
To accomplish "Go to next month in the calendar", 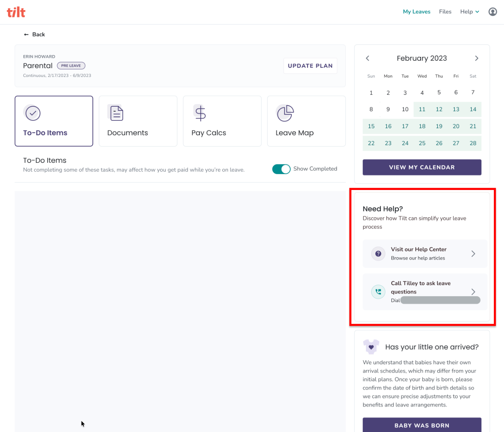I will click(x=476, y=58).
